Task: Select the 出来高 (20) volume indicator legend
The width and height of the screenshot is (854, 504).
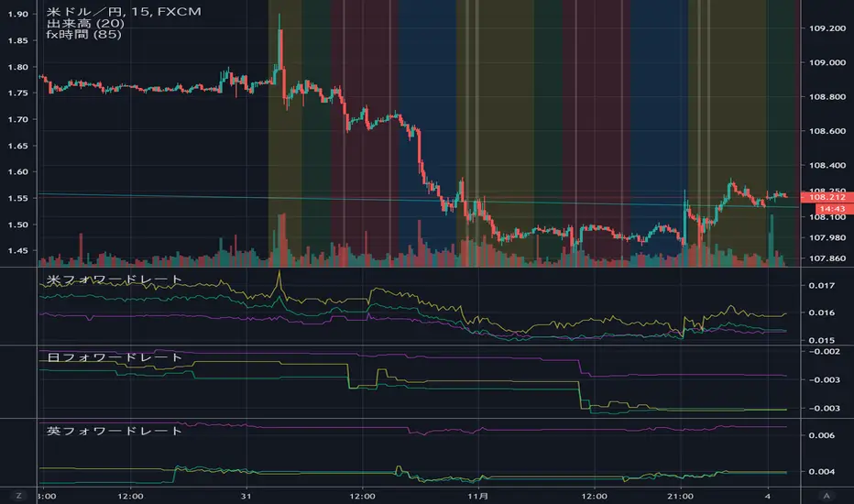Action: click(x=85, y=24)
